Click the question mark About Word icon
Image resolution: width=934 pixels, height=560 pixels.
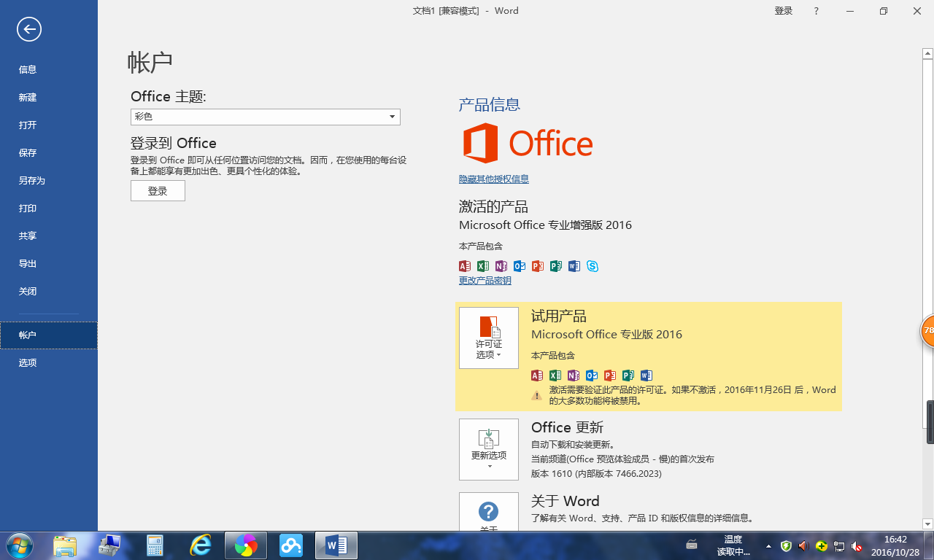(x=488, y=510)
